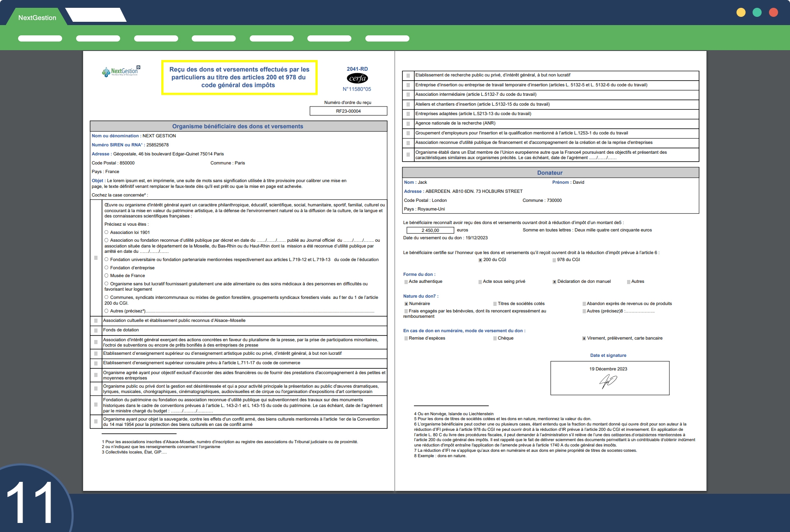Screen dimensions: 790x532
Task: Click the first white menu bar pill
Action: pyautogui.click(x=40, y=39)
